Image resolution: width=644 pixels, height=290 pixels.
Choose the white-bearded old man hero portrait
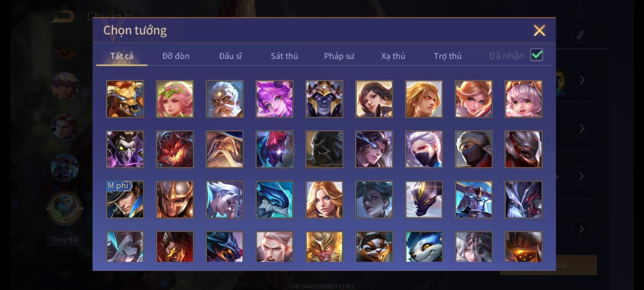click(x=225, y=99)
